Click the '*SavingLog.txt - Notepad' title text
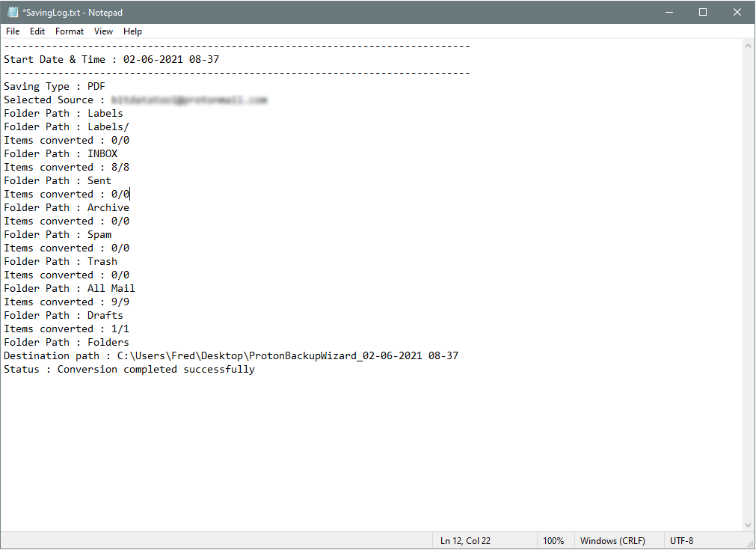Screen dimensions: 756x550 tap(73, 13)
